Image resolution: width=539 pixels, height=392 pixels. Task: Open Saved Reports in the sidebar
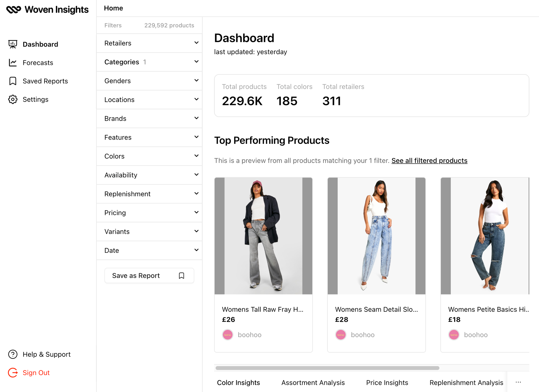[x=45, y=81]
